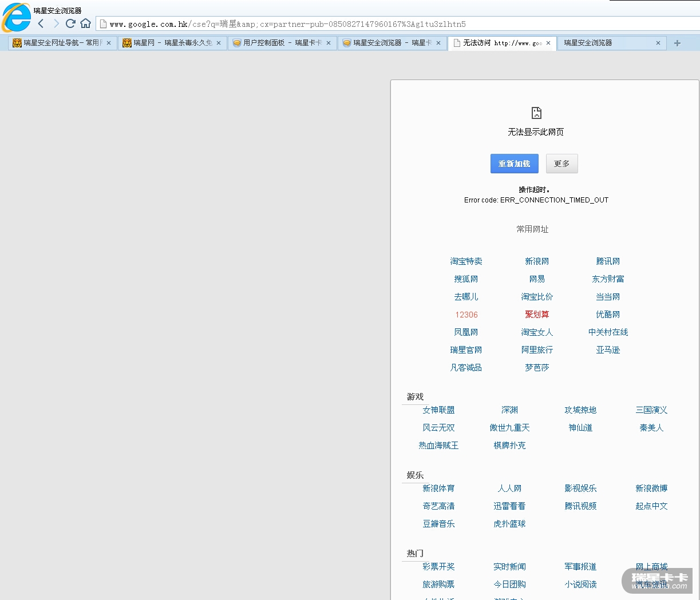
Task: Open the 女神联盟 game link
Action: click(x=438, y=410)
